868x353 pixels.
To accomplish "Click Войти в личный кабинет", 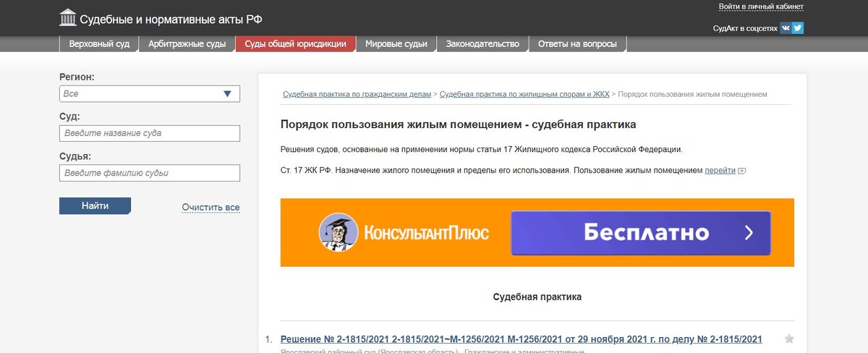I will point(761,7).
